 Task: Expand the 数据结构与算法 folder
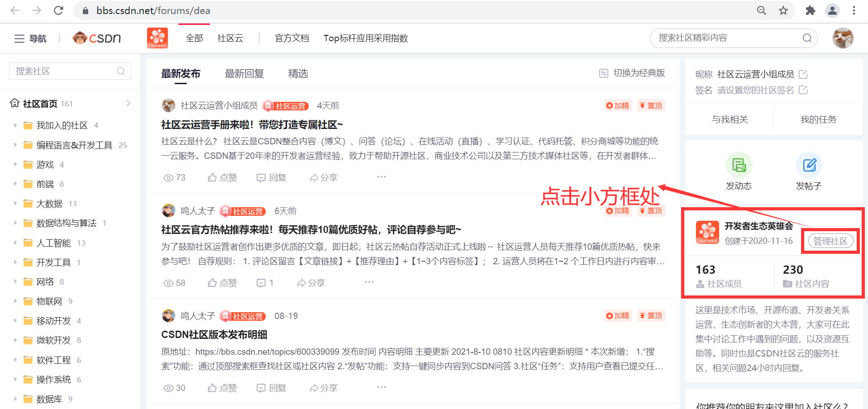tap(15, 223)
